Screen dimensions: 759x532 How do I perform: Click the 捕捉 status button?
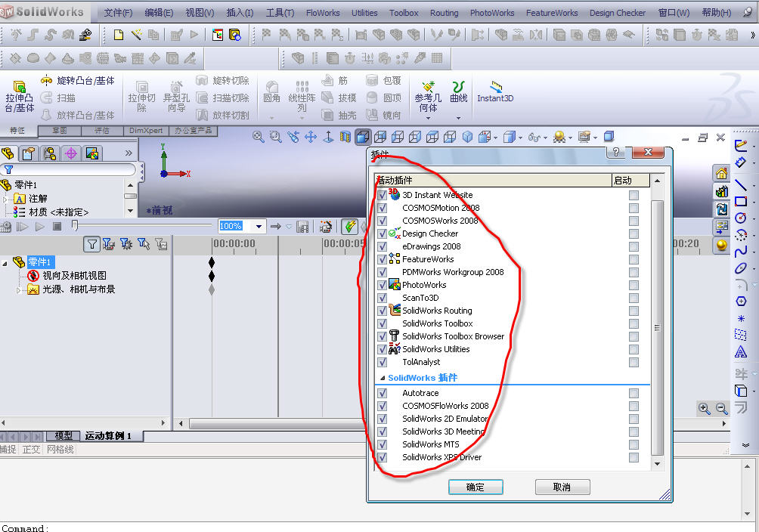[x=8, y=450]
